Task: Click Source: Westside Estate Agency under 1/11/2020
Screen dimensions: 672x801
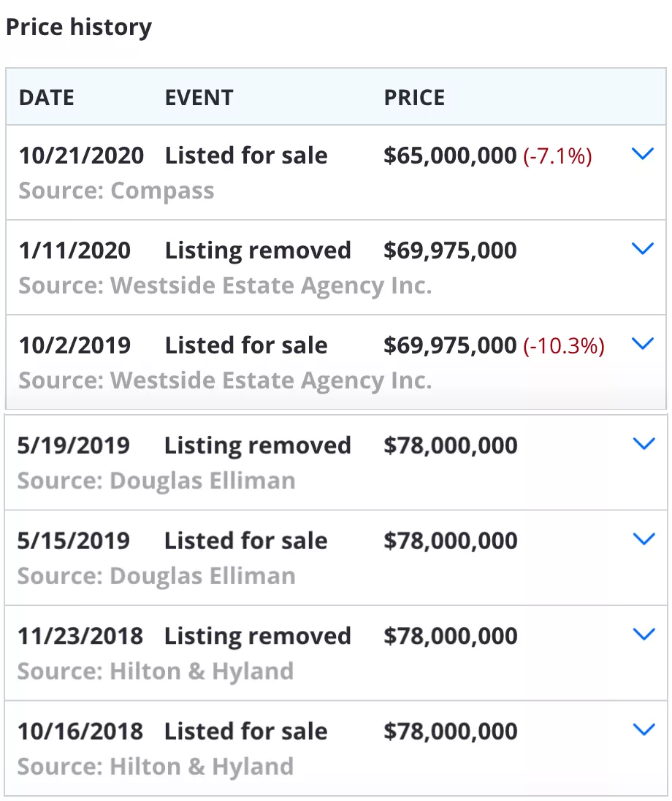Action: 226,286
